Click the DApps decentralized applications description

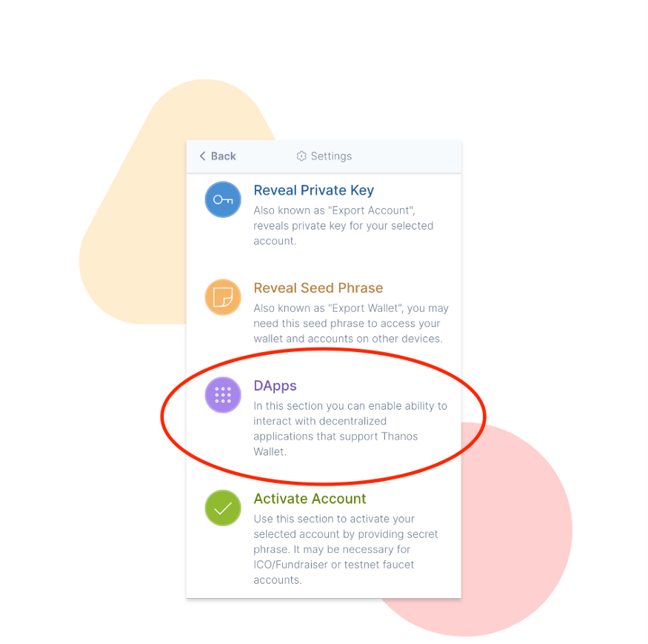(x=350, y=428)
